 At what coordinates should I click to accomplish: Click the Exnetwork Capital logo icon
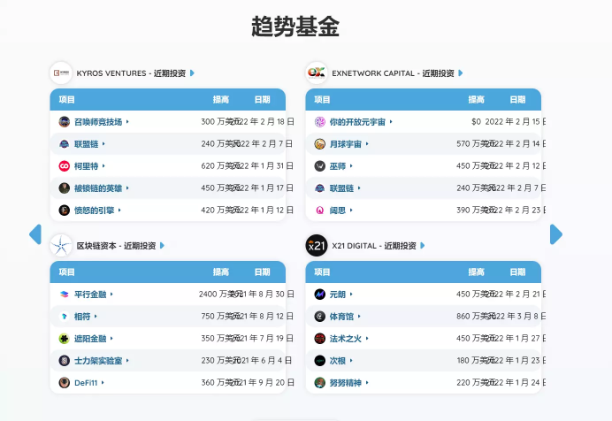317,73
